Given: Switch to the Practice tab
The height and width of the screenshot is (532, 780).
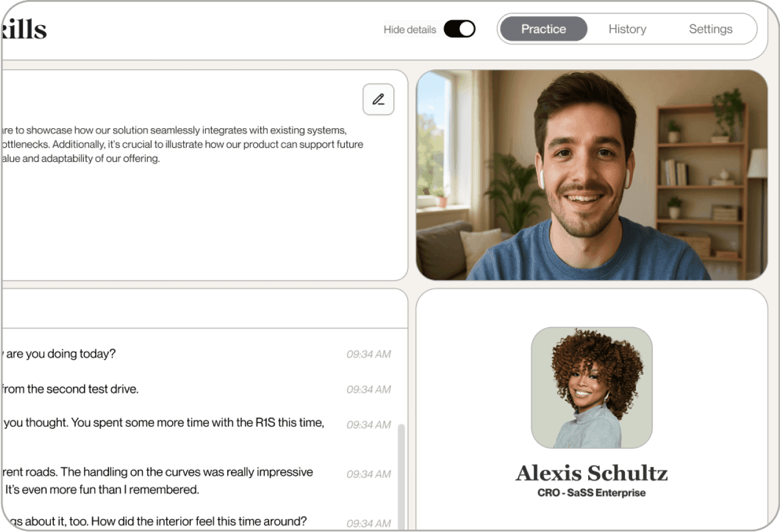Looking at the screenshot, I should [x=543, y=29].
